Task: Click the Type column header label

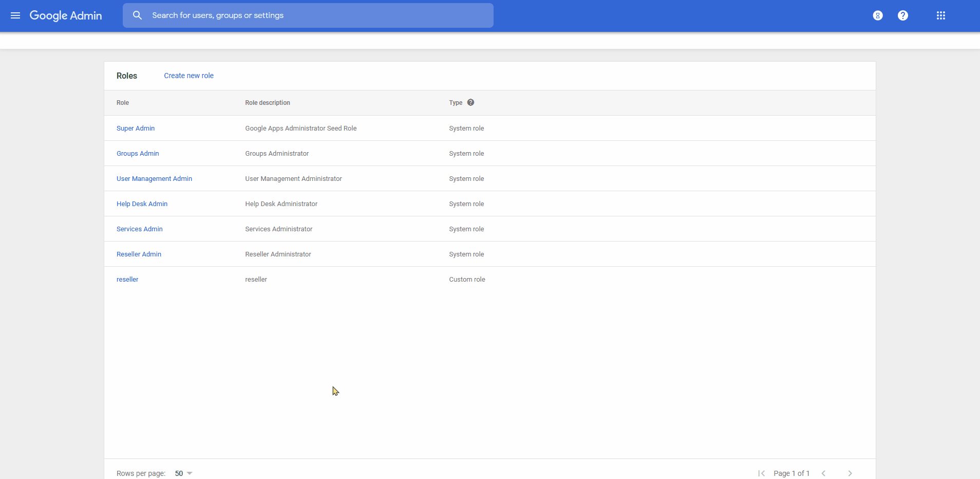Action: pos(456,103)
